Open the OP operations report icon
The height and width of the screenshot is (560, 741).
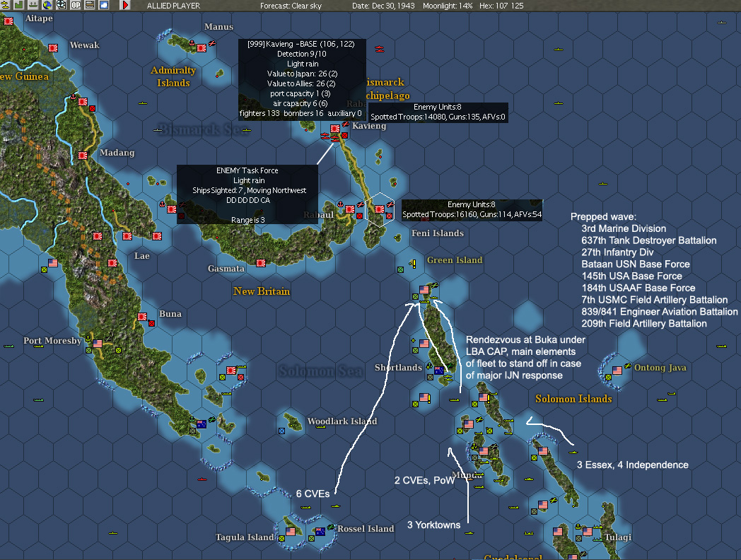(76, 5)
